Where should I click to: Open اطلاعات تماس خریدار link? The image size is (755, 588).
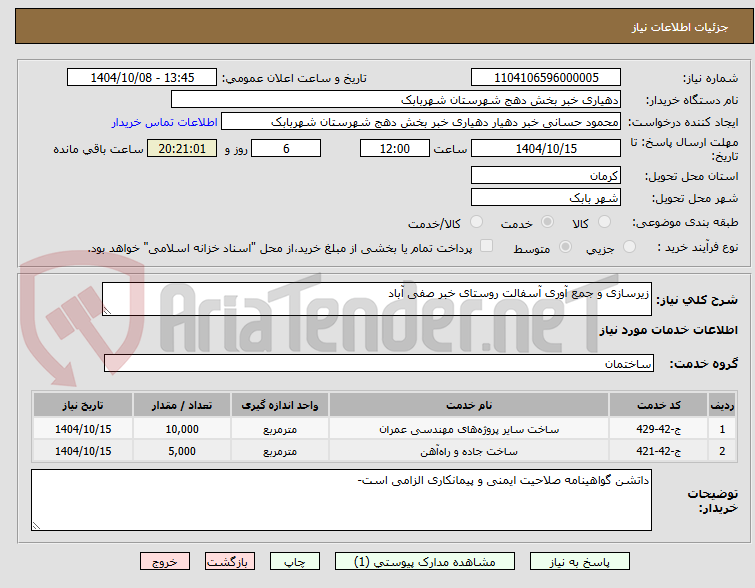point(165,122)
